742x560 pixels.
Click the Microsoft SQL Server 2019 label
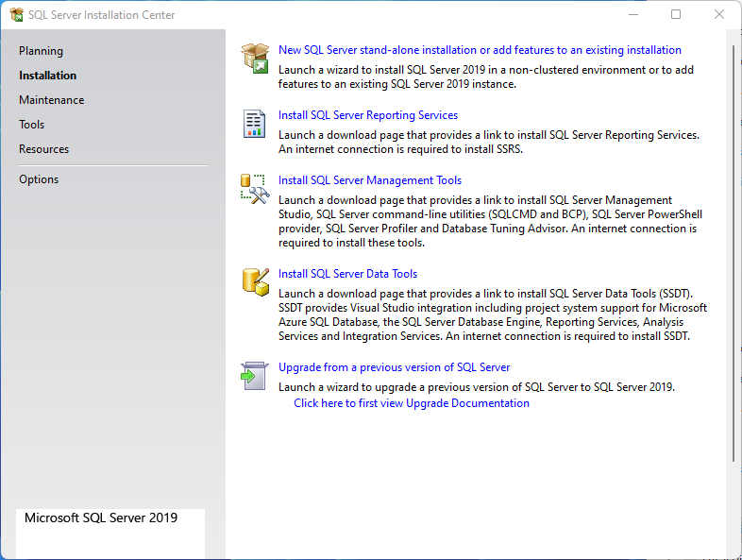point(101,518)
